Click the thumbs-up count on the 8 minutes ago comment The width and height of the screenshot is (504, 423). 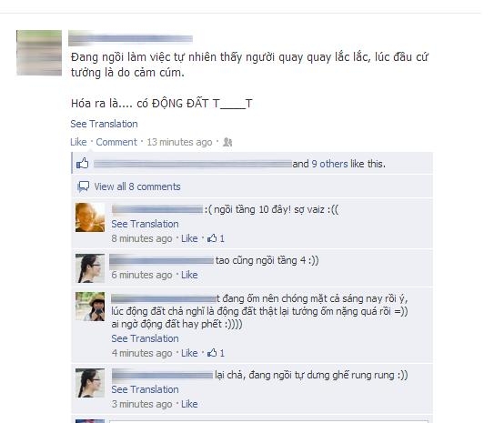point(216,238)
